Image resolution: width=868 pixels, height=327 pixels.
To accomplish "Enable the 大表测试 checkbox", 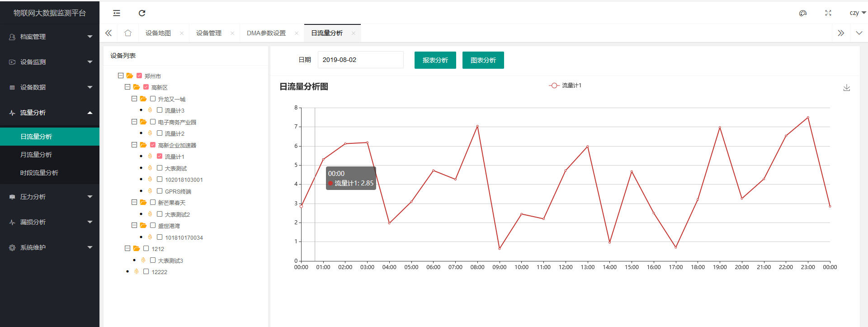I will pos(160,168).
